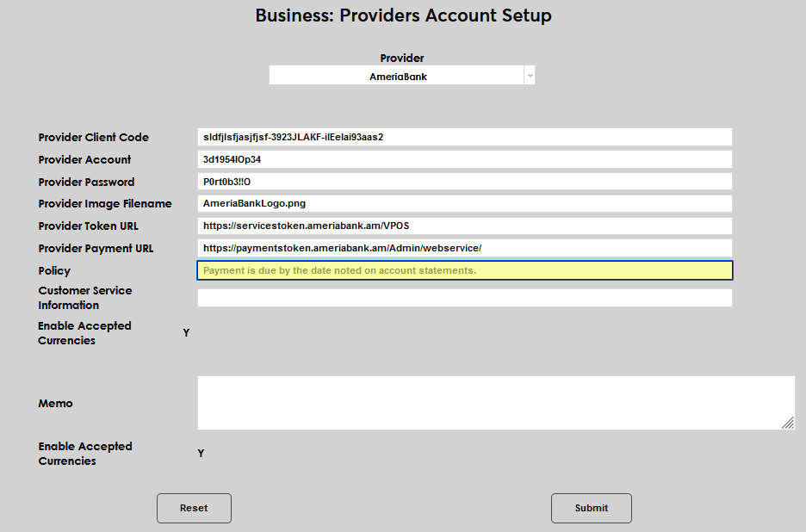Click into the Provider Account input
The image size is (806, 532).
coord(464,159)
